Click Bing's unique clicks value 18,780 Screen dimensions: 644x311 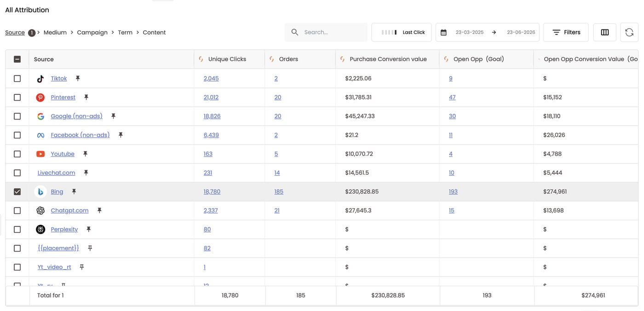tap(212, 191)
